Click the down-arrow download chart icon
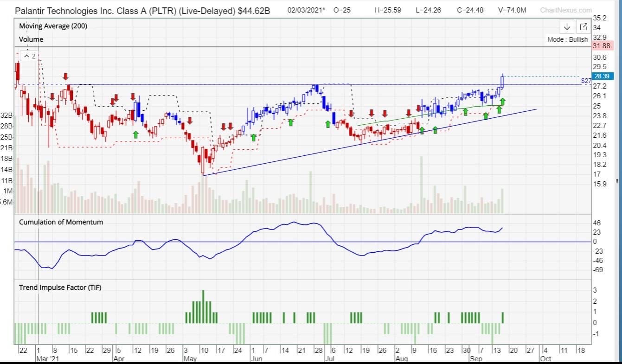Viewport: 622px width, 364px height. tap(567, 26)
